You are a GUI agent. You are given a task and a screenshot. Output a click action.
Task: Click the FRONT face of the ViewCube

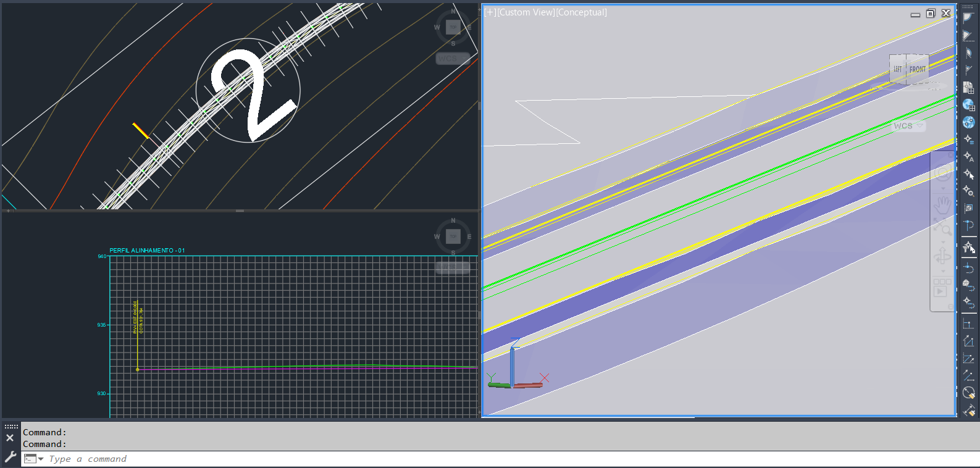[x=918, y=69]
